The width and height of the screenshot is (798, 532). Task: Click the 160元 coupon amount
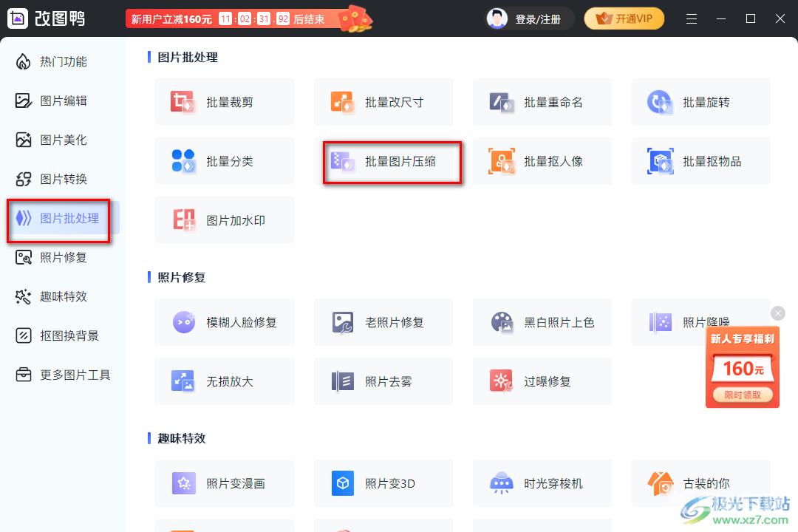click(743, 368)
